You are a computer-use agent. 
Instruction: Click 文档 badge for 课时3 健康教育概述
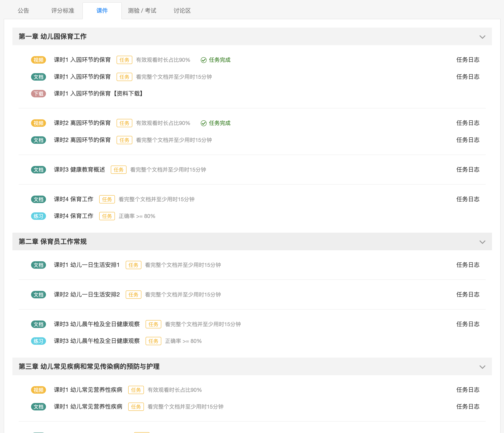(39, 170)
